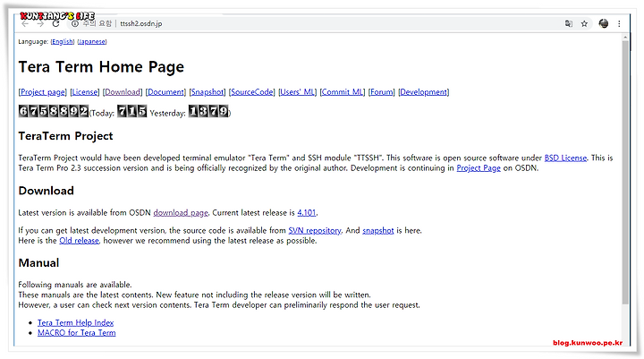The height and width of the screenshot is (359, 644).
Task: Click the BSD License link
Action: pos(565,158)
